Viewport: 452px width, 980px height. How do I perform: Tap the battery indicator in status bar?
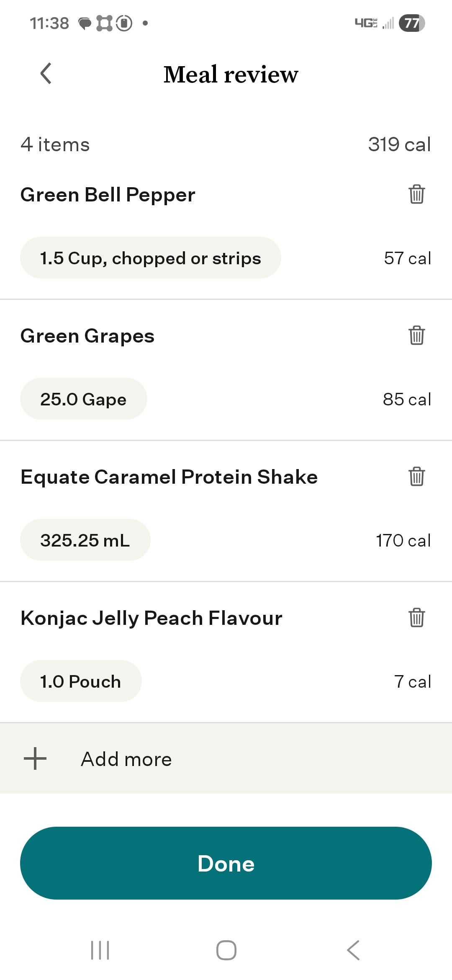pyautogui.click(x=412, y=23)
